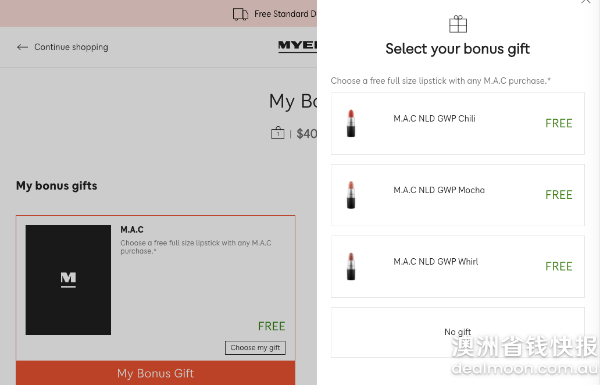Click the Free Standard Delivery banner text
The width and height of the screenshot is (600, 385).
[285, 14]
